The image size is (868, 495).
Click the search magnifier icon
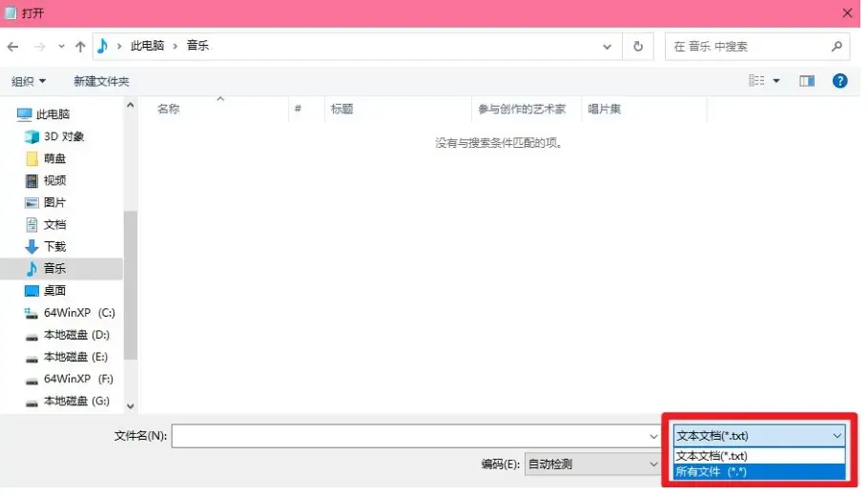click(x=836, y=46)
